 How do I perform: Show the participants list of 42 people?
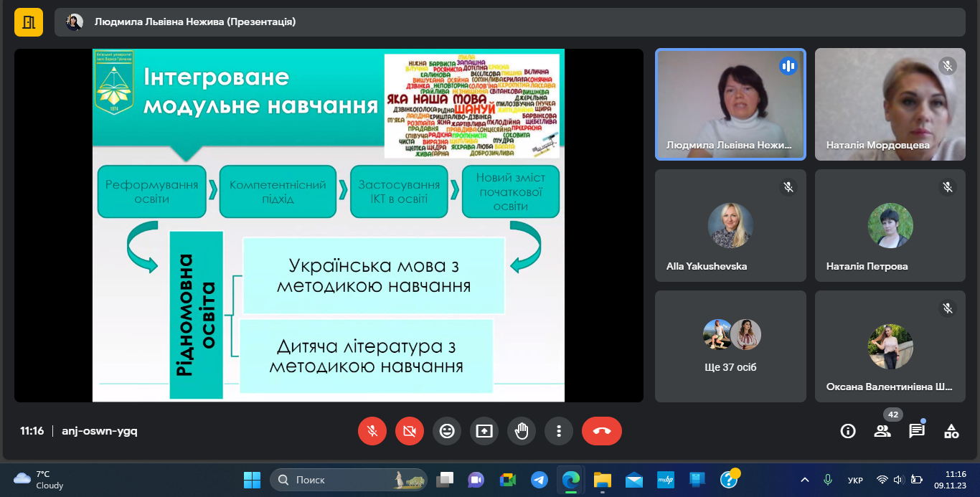click(882, 431)
